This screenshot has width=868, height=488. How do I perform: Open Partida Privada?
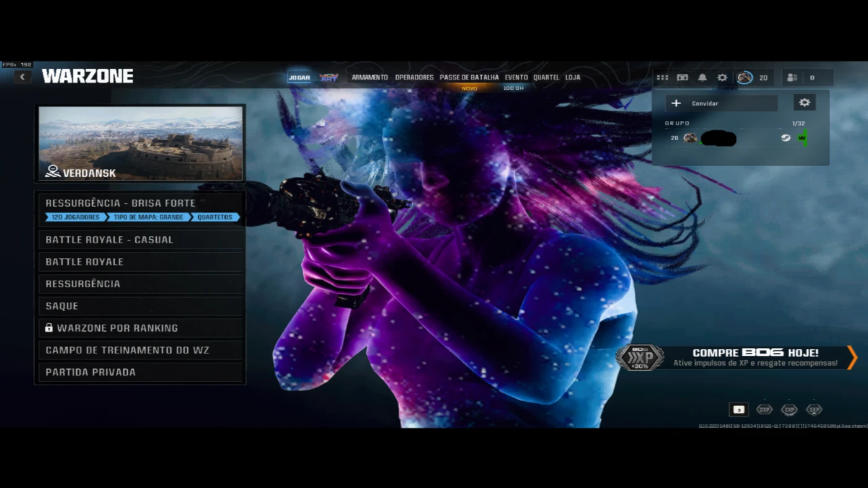pyautogui.click(x=141, y=372)
